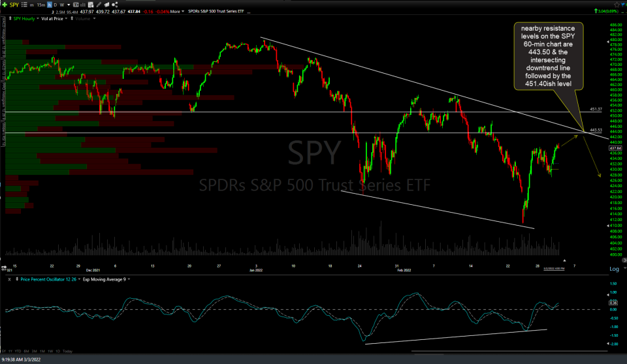Select the 1W range button
This screenshot has height=364, width=627.
tap(50, 351)
